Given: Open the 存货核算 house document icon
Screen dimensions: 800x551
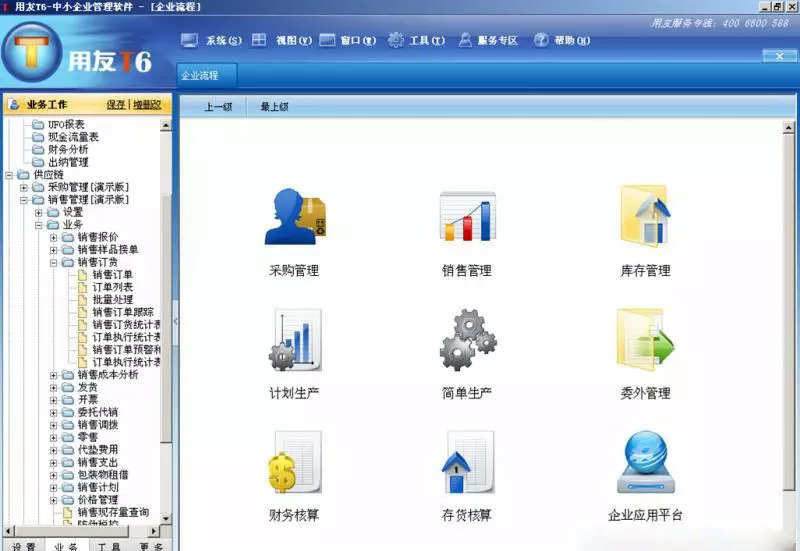Looking at the screenshot, I should 468,462.
